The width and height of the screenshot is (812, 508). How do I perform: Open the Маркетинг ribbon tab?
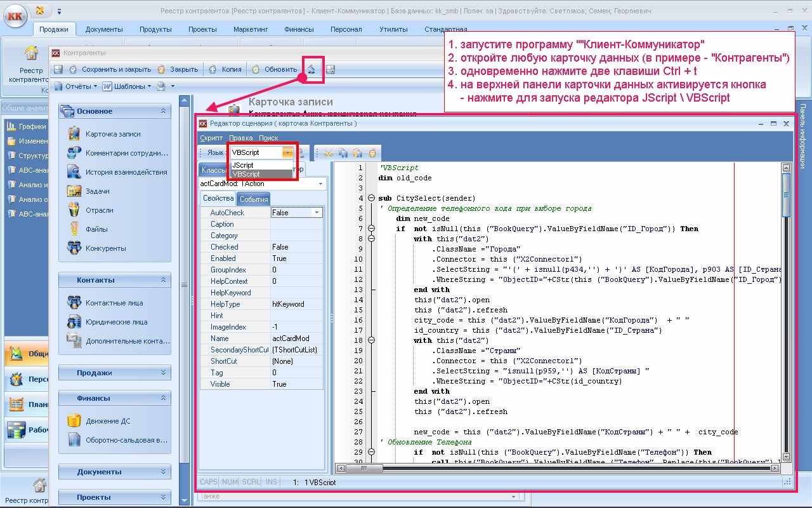[251, 29]
